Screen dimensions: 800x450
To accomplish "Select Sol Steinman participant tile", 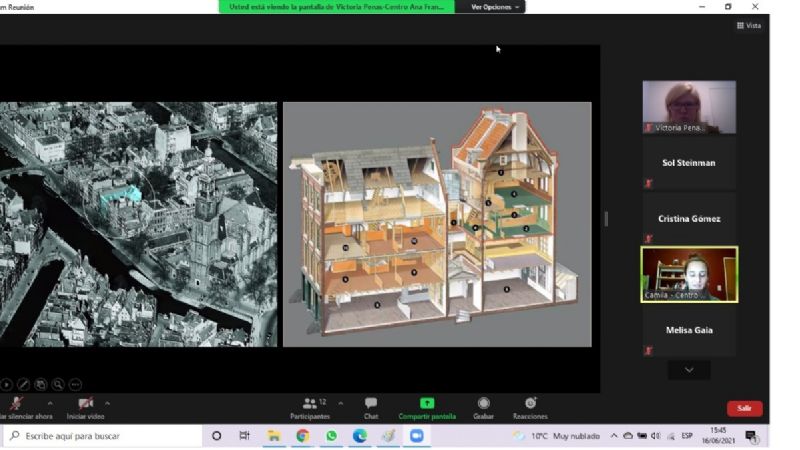I will click(689, 163).
